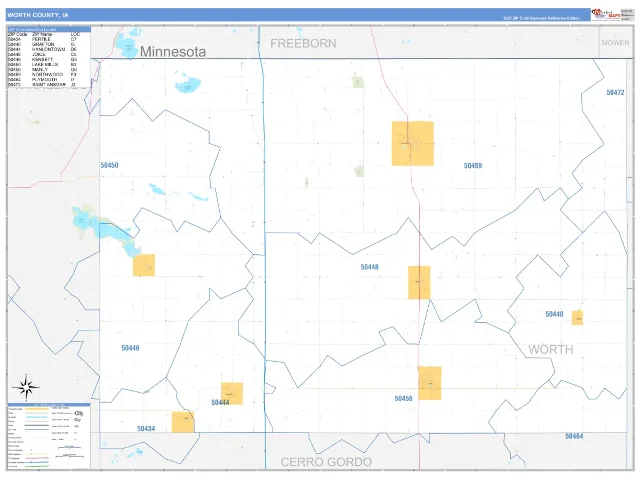640x480 pixels.
Task: Click ZIP code label 50472
Action: 615,93
